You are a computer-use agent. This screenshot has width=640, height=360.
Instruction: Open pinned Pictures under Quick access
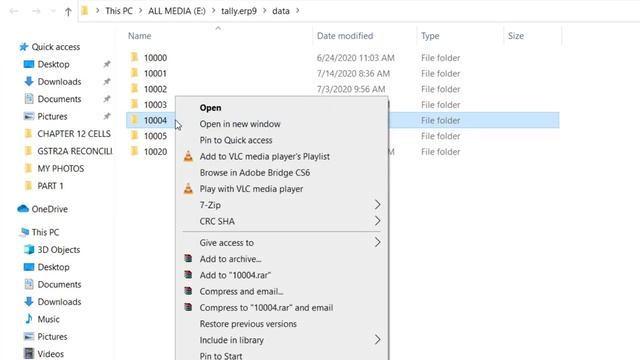pos(52,116)
